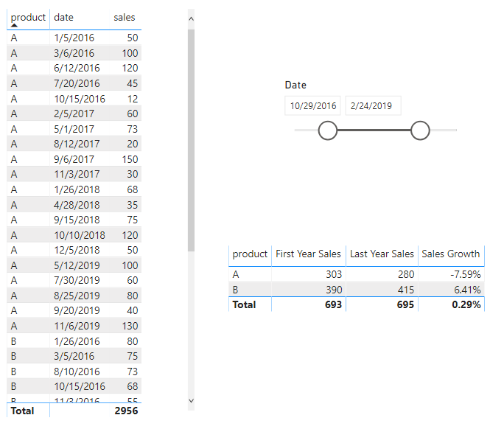Sort by Last Year Sales column header
Viewport: 504px width, 429px height.
pos(382,254)
